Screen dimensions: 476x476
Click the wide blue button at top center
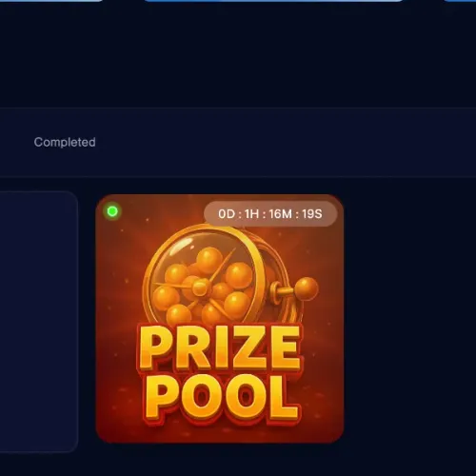[x=273, y=1]
